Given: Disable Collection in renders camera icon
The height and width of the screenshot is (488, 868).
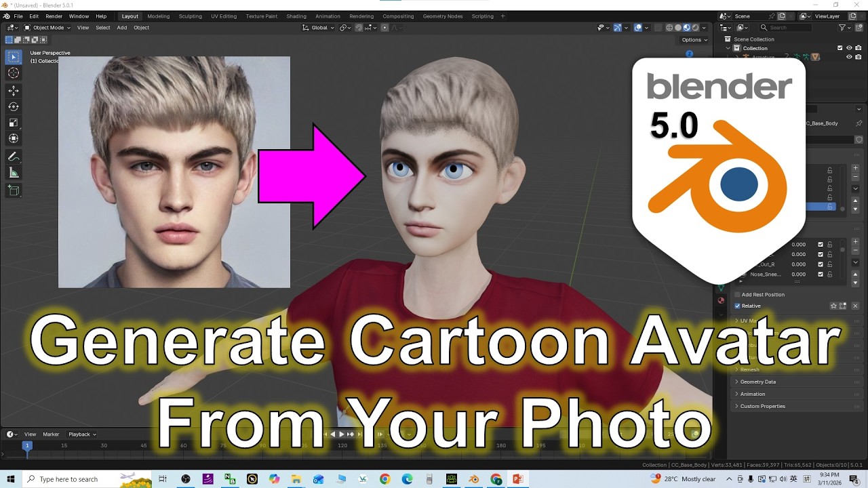Looking at the screenshot, I should [858, 48].
